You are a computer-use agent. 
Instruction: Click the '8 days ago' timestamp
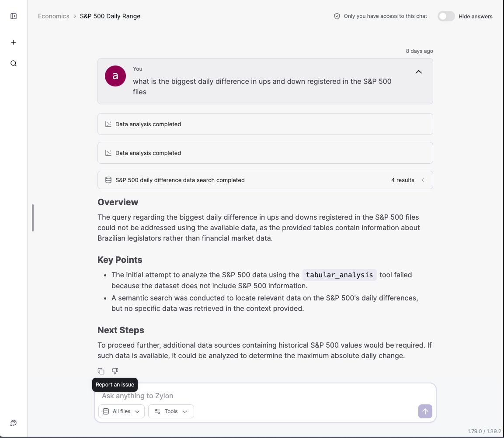point(420,51)
